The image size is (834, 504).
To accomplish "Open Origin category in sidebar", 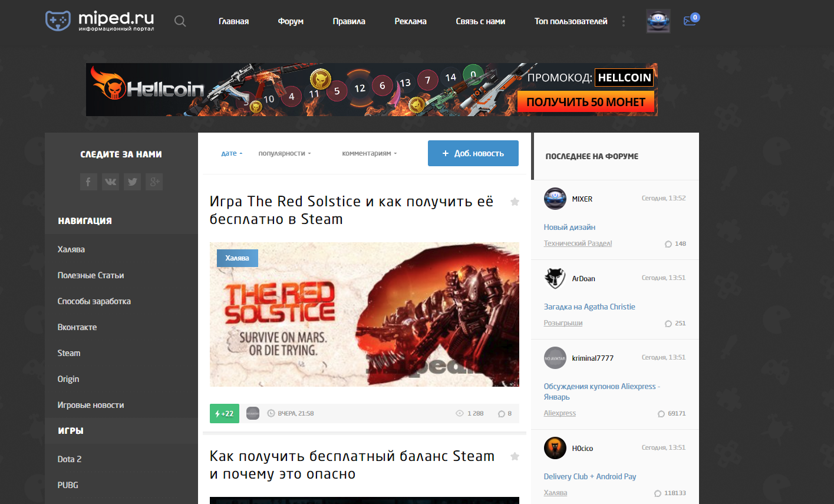I will tap(68, 379).
